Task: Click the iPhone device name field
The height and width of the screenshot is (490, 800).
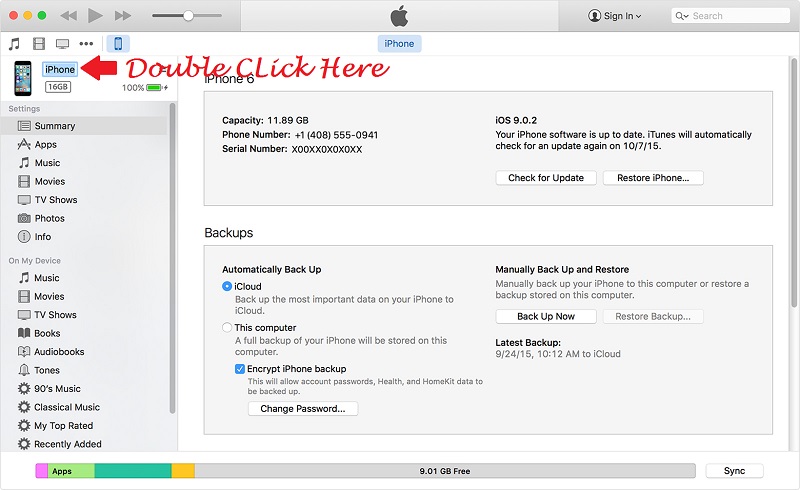Action: (x=60, y=69)
